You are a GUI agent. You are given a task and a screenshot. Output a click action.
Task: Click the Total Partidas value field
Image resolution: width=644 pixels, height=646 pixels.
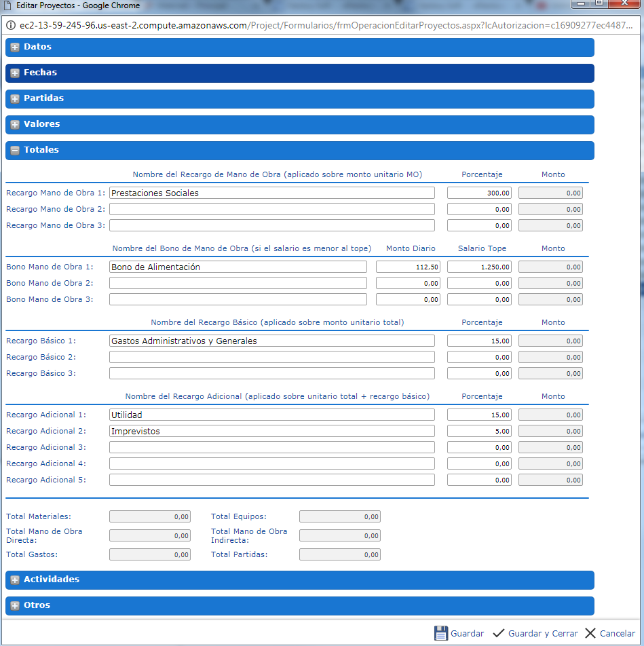[340, 554]
